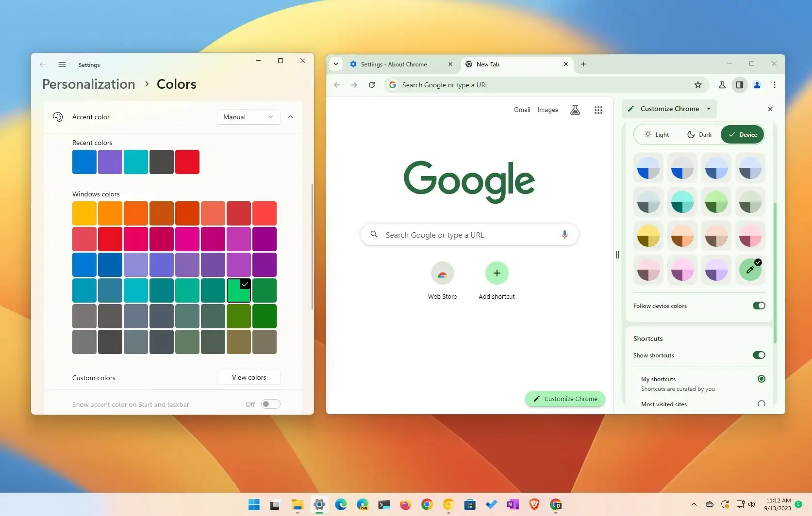Open Google apps grid icon

(598, 110)
